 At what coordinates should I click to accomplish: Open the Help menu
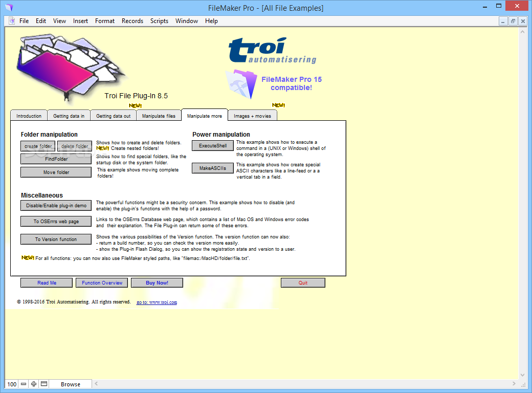pyautogui.click(x=211, y=20)
